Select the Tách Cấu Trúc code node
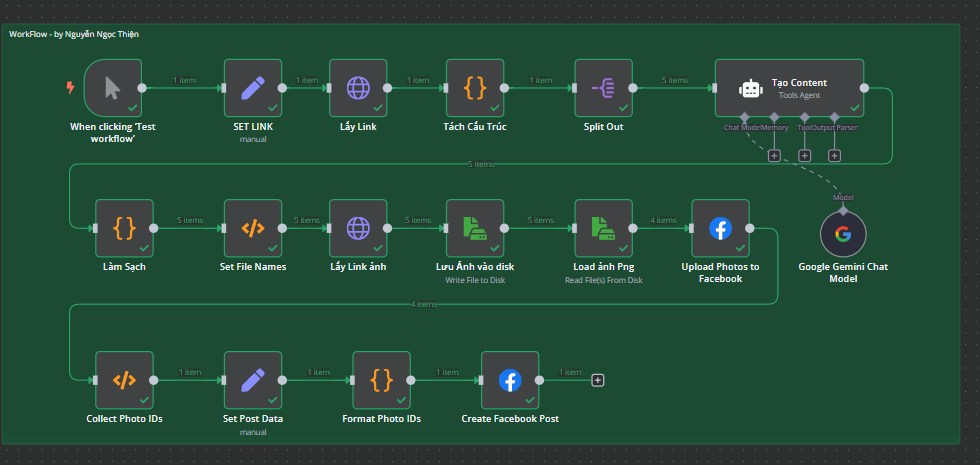The width and height of the screenshot is (980, 465). coord(475,88)
